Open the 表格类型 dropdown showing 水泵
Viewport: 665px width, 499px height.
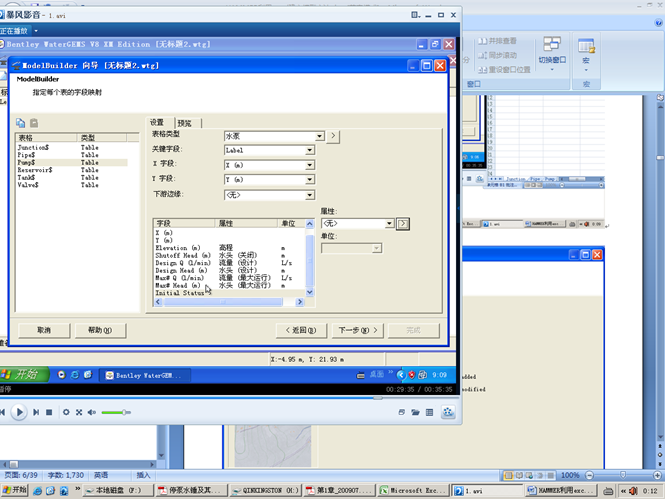tap(319, 136)
